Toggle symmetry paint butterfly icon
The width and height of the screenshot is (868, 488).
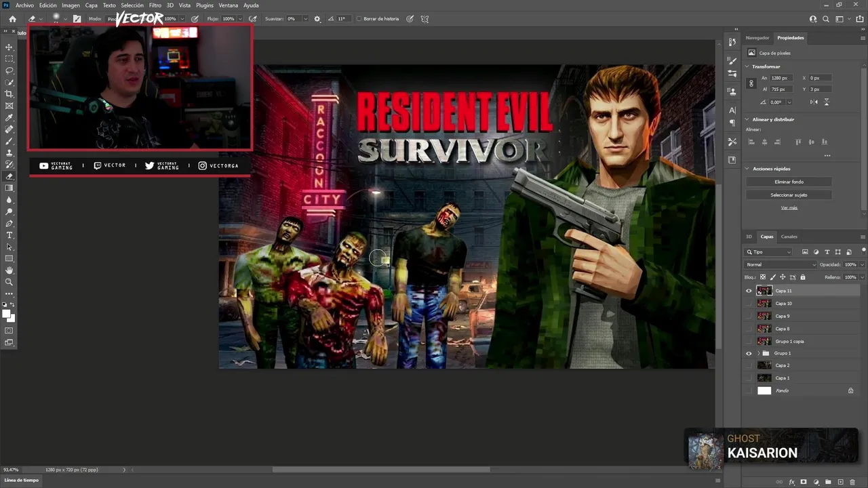425,19
